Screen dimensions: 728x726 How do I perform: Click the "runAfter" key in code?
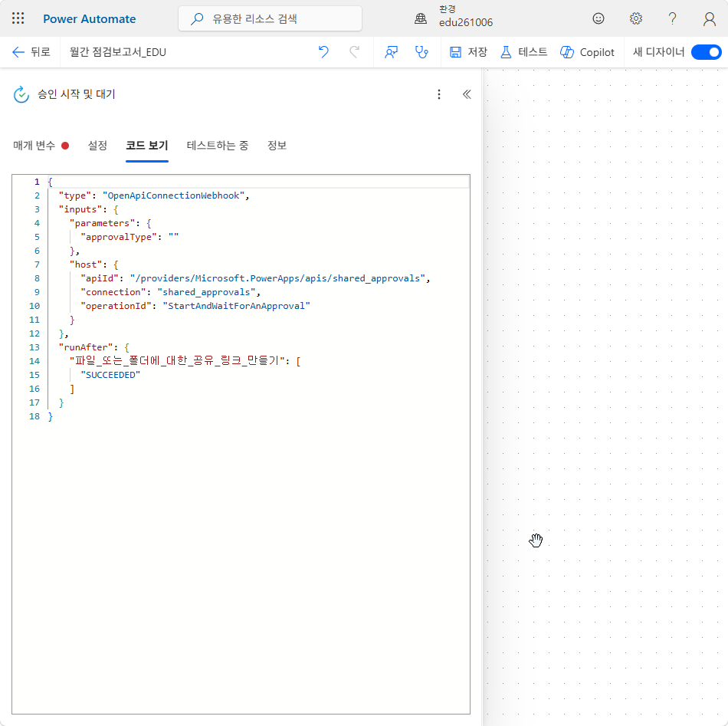pos(86,347)
